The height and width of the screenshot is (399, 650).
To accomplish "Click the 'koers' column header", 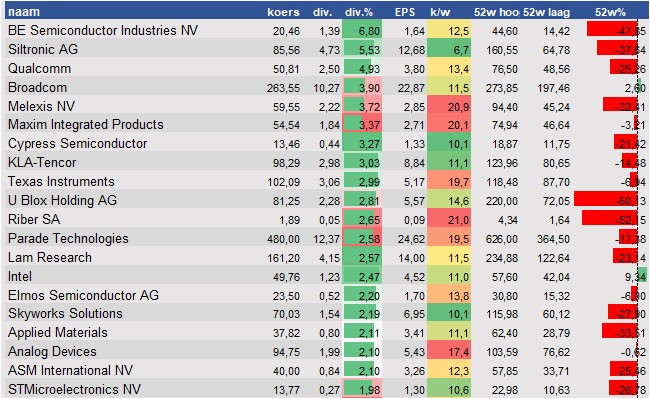I will pyautogui.click(x=283, y=12).
